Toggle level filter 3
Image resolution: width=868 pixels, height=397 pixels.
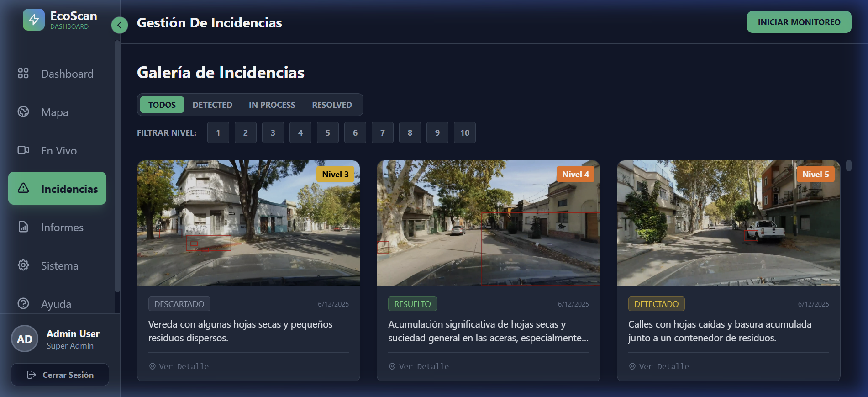[273, 132]
